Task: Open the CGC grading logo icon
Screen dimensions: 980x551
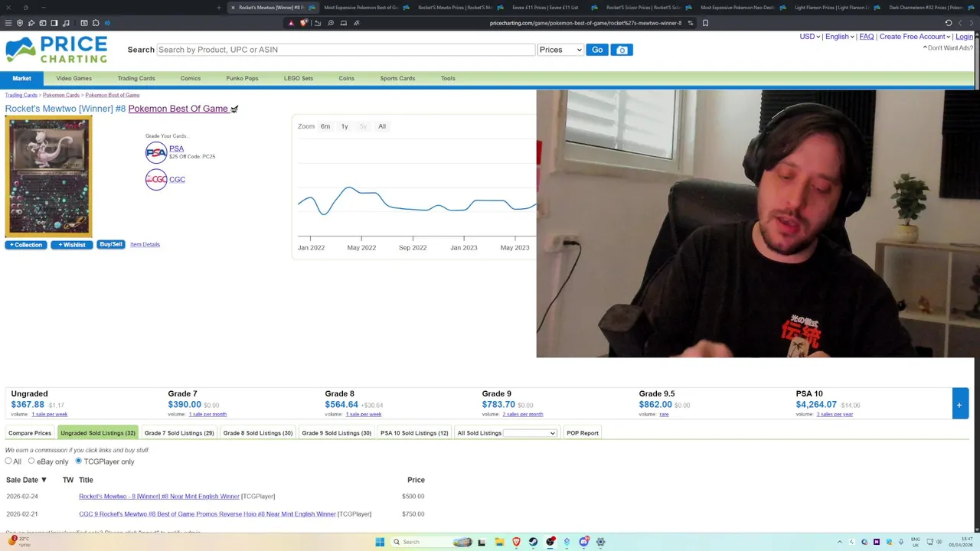Action: tap(156, 179)
